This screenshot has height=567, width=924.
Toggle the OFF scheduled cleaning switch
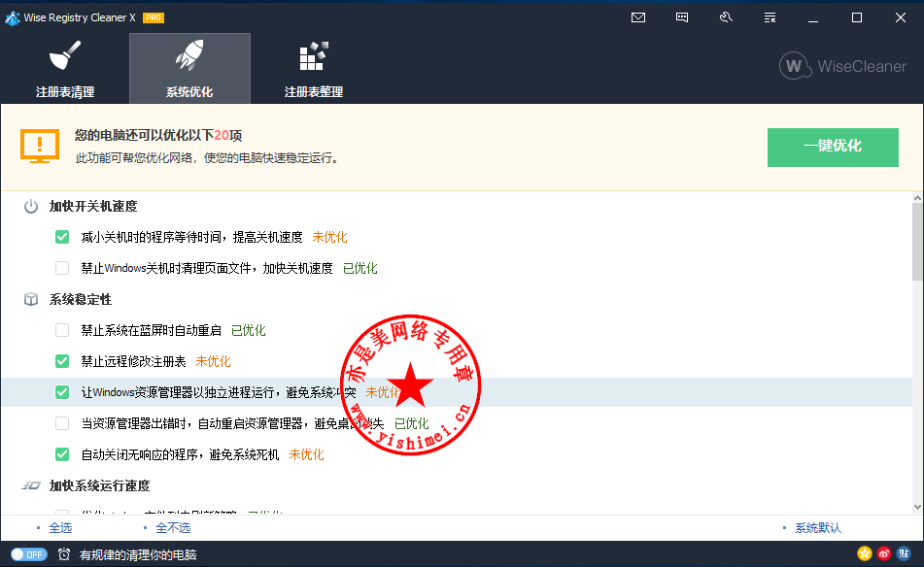[x=28, y=554]
